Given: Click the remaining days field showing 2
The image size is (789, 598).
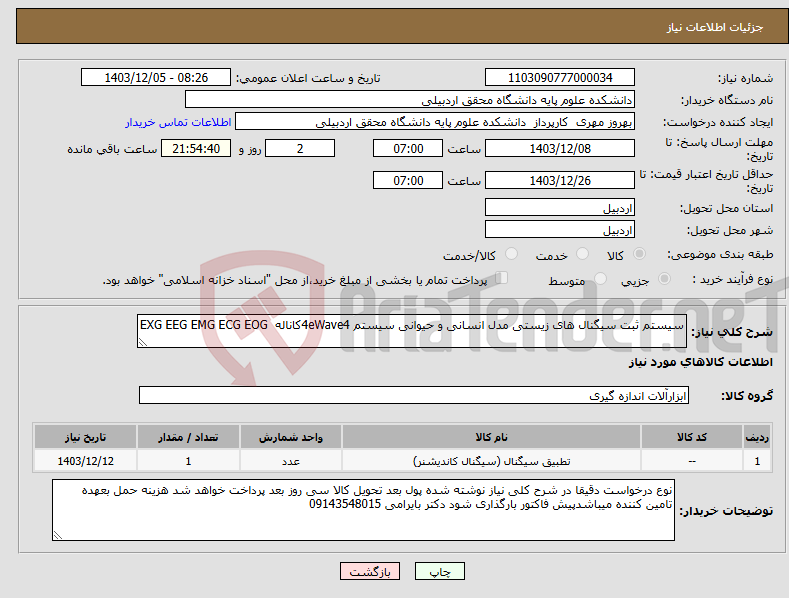Looking at the screenshot, I should [300, 148].
